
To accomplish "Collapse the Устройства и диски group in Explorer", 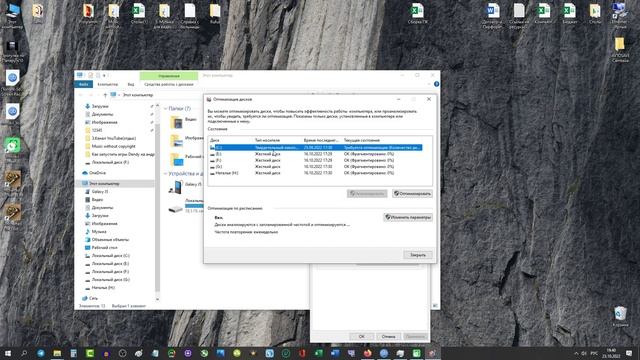I will 166,174.
